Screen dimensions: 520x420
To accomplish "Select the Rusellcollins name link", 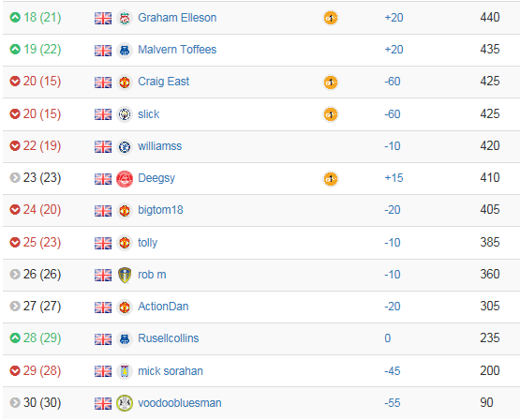I will (x=169, y=338).
